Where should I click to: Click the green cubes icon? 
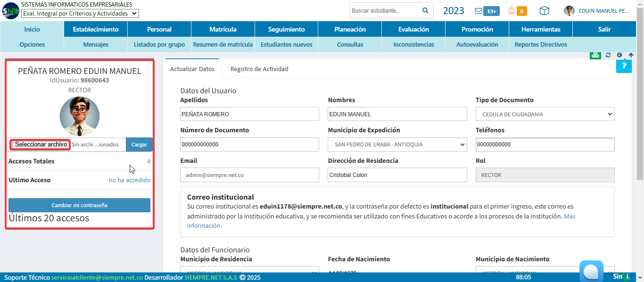595,55
